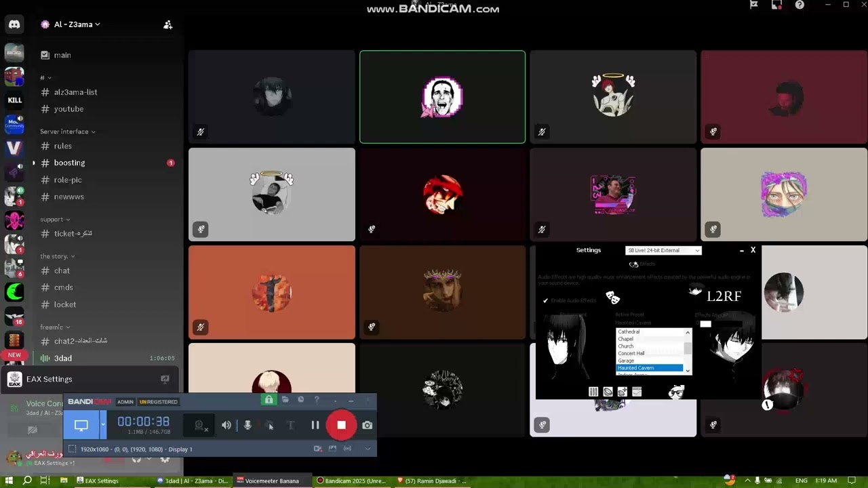Click the invite people icon beside Al - Z3ama

[167, 24]
